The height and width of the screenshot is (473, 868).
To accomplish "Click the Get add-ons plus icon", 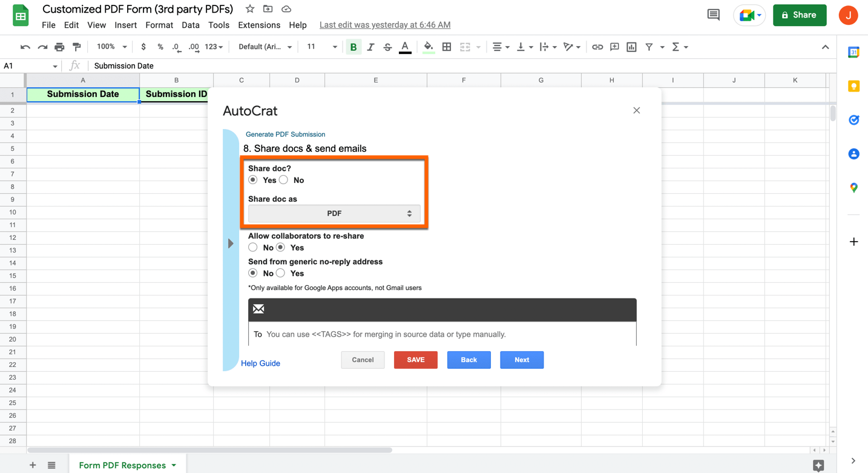I will tap(853, 242).
